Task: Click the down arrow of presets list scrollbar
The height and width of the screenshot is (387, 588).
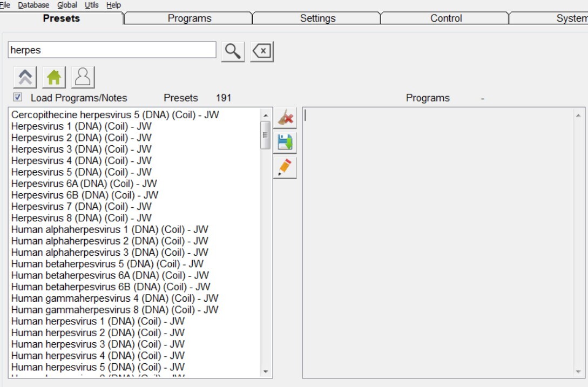Action: coord(266,371)
